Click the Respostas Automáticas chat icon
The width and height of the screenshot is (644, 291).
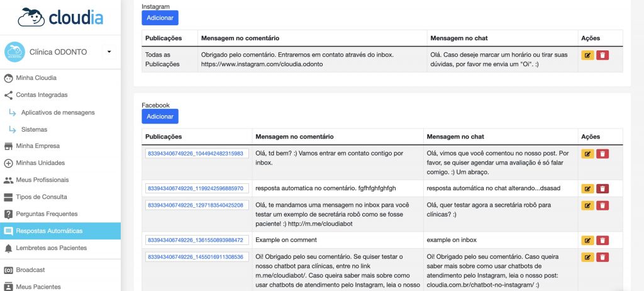click(8, 231)
